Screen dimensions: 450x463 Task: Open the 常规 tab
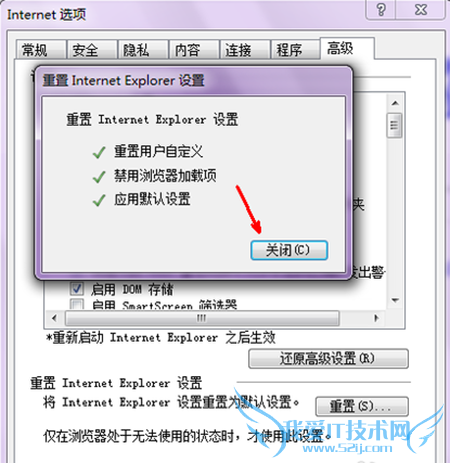coord(41,50)
